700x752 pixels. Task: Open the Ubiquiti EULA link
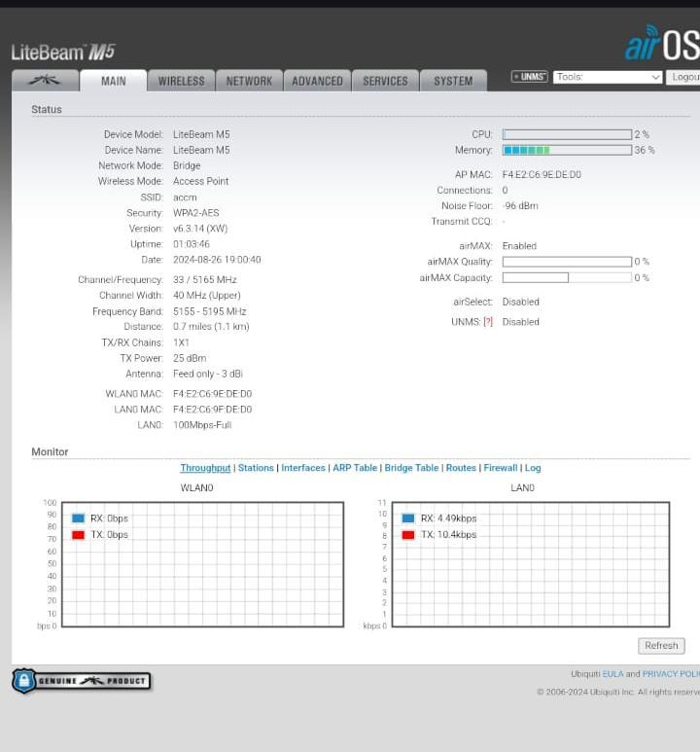612,674
